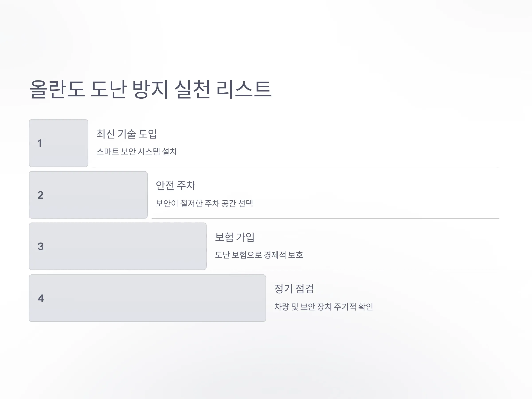Click the digit 3 in the third box
Viewport: 532px width, 399px height.
pyautogui.click(x=40, y=246)
